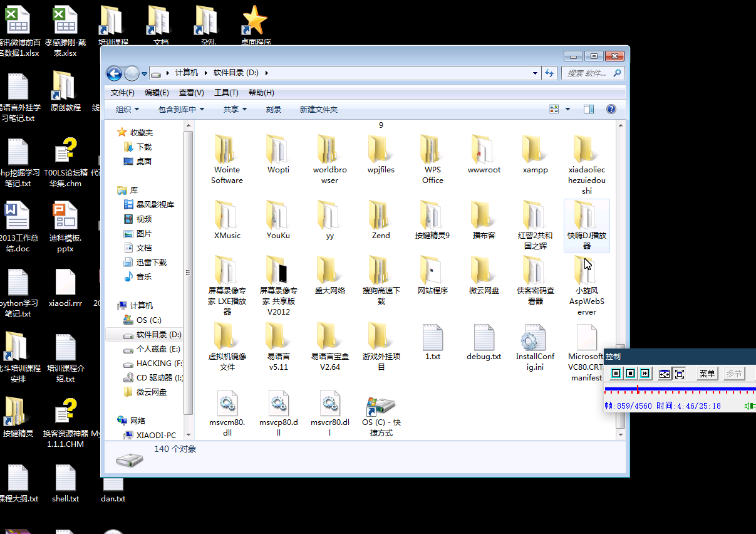Click the 刻录 toolbar button
The width and height of the screenshot is (756, 534).
274,109
